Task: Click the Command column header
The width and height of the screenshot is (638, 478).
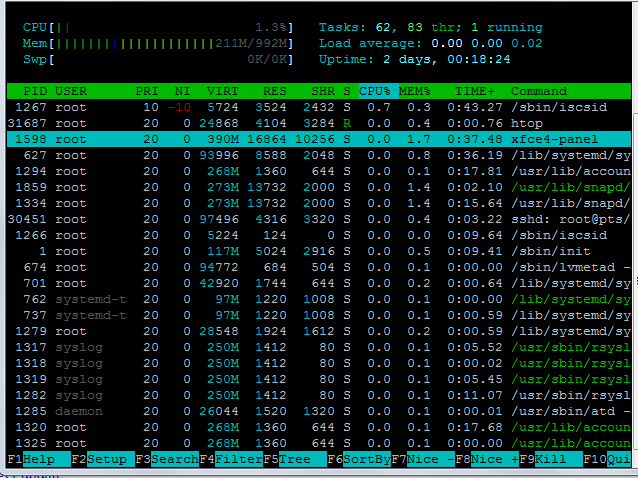Action: coord(540,91)
